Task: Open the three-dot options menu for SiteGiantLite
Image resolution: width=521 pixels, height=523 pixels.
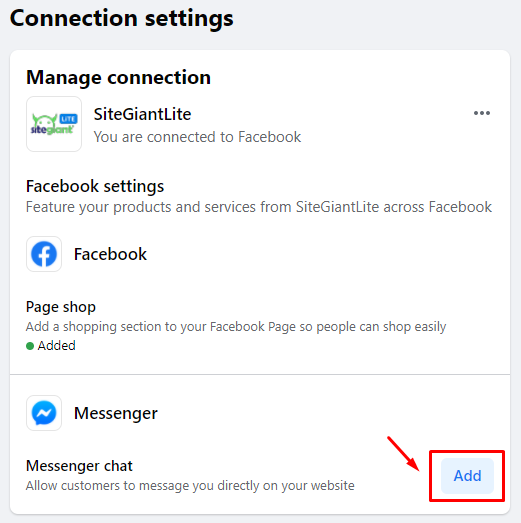Action: 482,113
